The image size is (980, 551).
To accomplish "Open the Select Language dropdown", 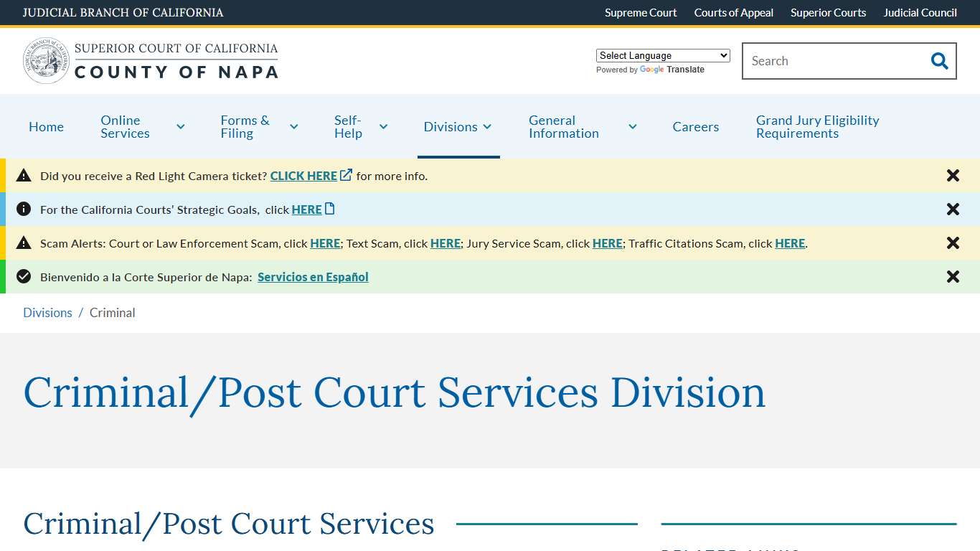I will (662, 55).
